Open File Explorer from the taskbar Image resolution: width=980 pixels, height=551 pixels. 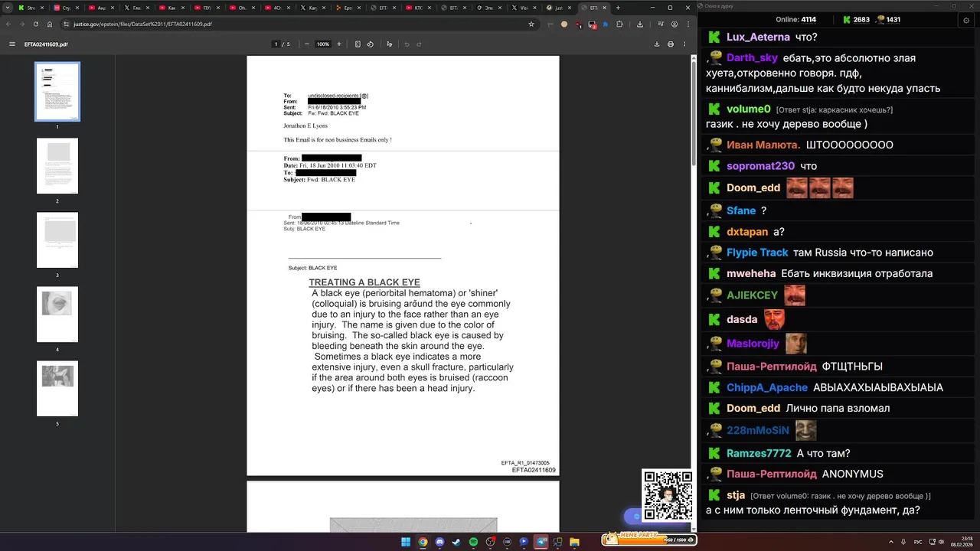point(574,542)
